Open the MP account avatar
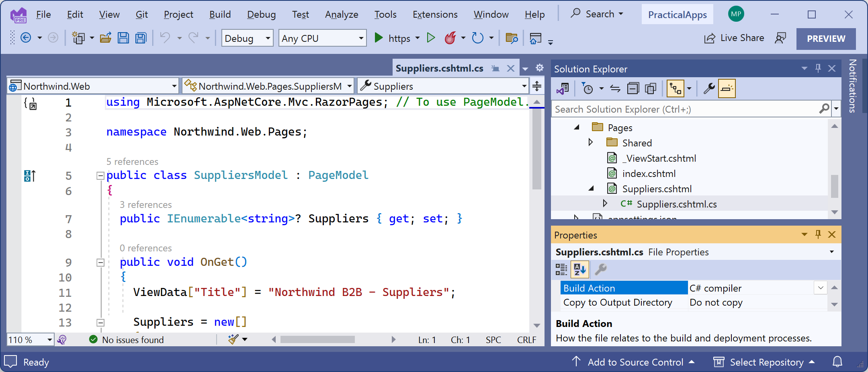 pyautogui.click(x=736, y=14)
